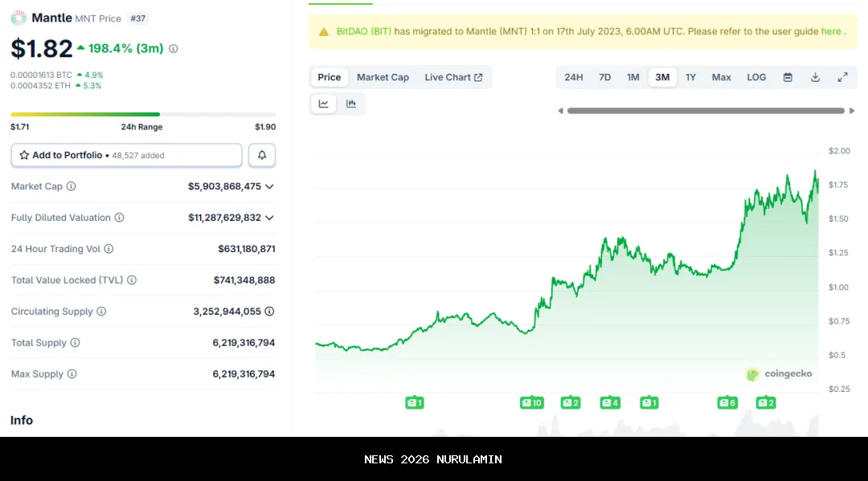Download chart data icon
The height and width of the screenshot is (481, 868).
point(815,77)
